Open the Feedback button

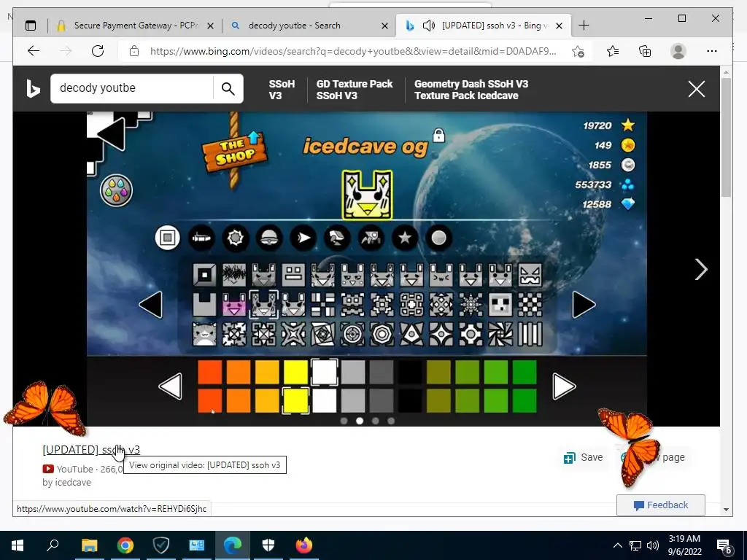(x=661, y=505)
